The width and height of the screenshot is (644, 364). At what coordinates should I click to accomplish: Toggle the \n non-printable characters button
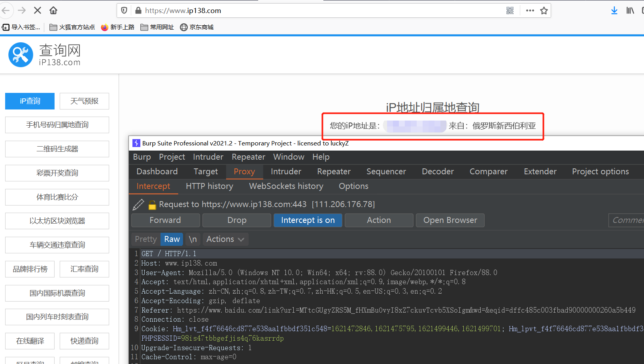tap(193, 239)
